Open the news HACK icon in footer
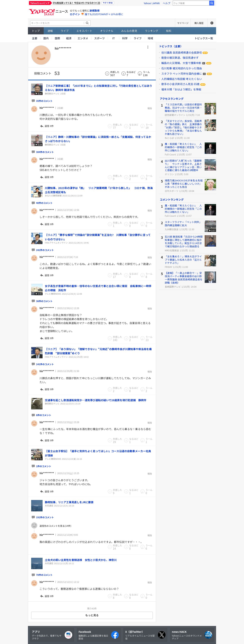This screenshot has width=244, height=644. point(208,635)
